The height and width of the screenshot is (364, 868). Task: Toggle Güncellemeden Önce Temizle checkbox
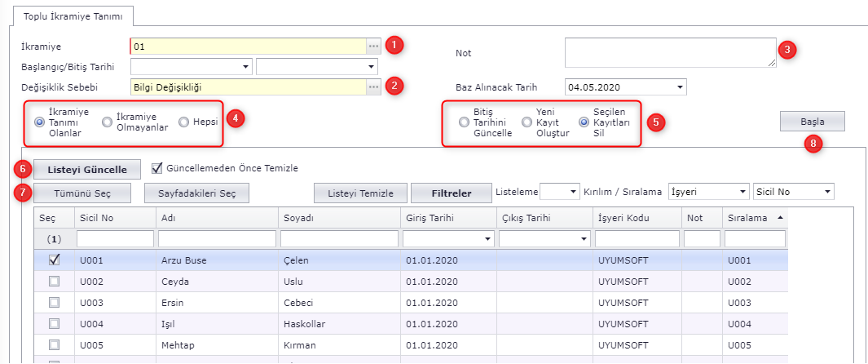coord(157,168)
